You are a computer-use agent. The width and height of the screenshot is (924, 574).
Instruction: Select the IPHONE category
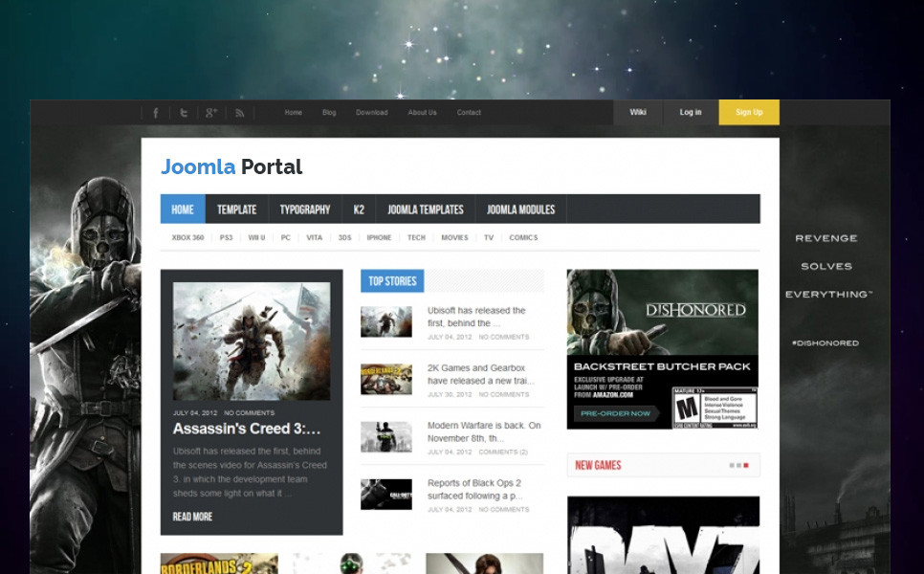(x=379, y=237)
